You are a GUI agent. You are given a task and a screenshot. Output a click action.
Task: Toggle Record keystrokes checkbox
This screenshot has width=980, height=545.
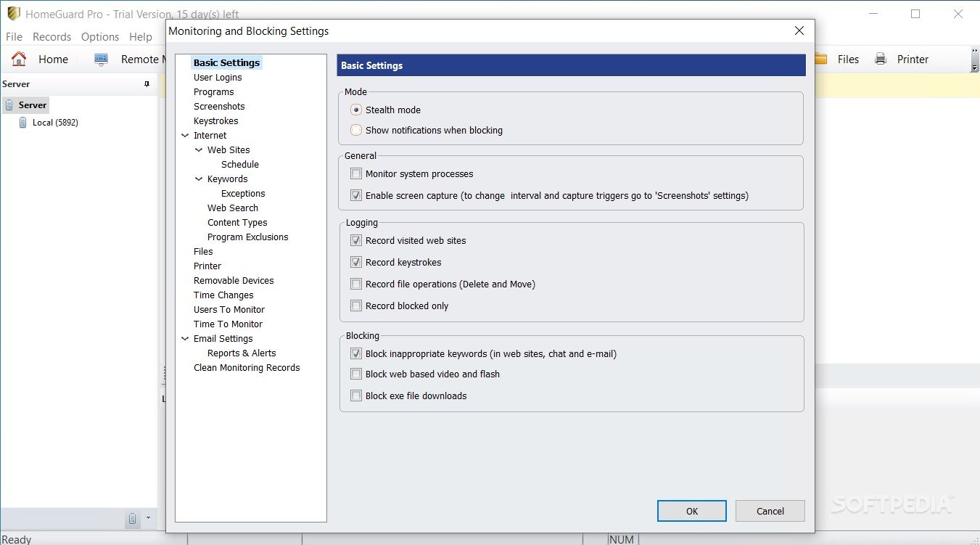tap(356, 263)
